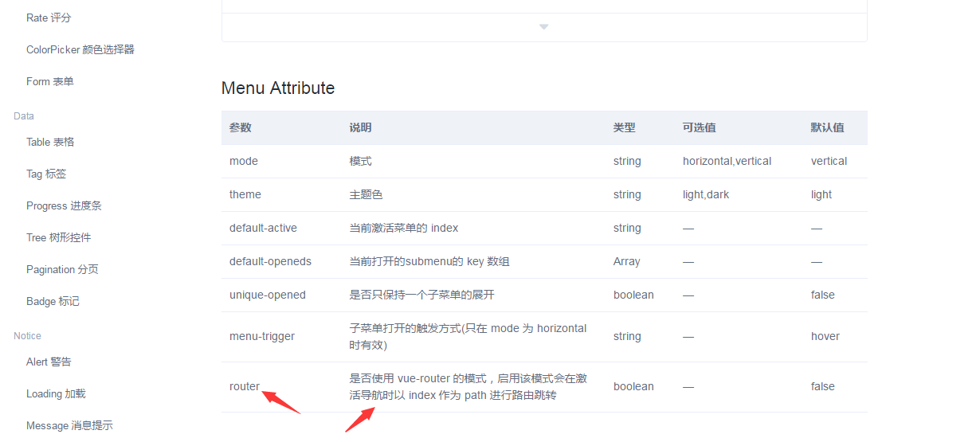Viewport: 980px width, 442px height.
Task: Click string type in mode row
Action: (x=627, y=161)
